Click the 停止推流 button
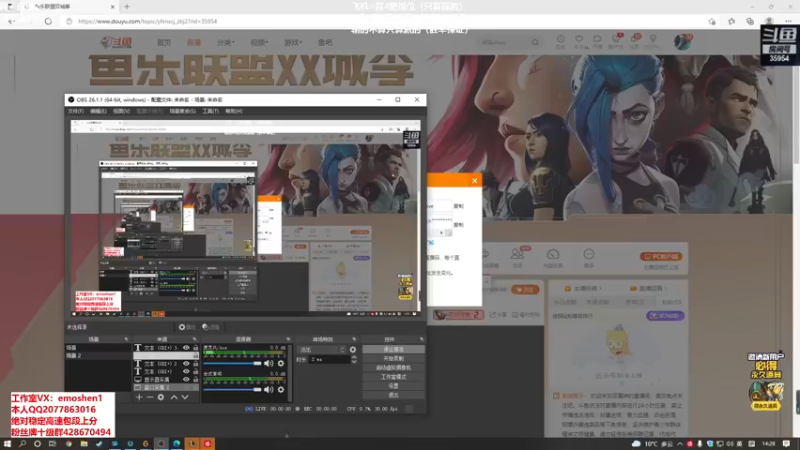Image resolution: width=800 pixels, height=450 pixels. 393,349
